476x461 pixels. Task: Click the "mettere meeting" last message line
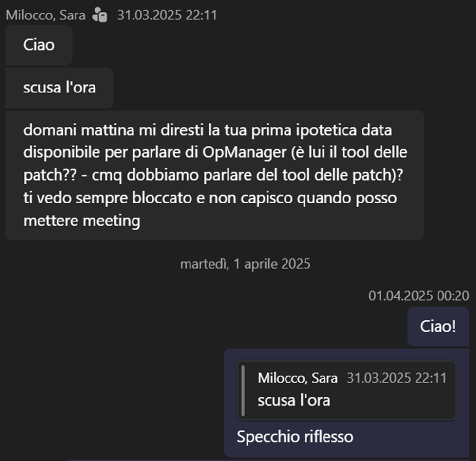pos(81,221)
